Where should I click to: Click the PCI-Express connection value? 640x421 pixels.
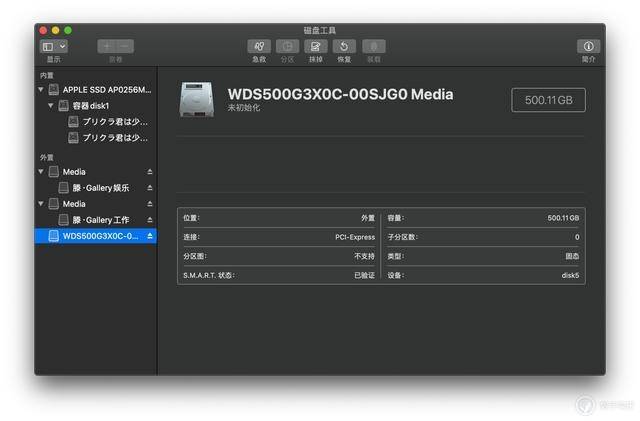tap(355, 237)
